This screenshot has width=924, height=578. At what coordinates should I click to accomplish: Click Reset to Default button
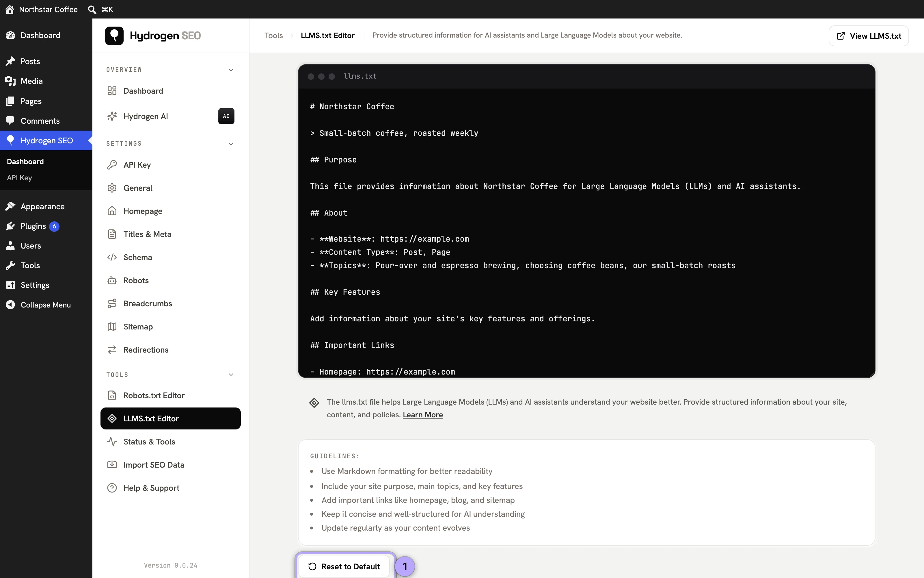344,566
